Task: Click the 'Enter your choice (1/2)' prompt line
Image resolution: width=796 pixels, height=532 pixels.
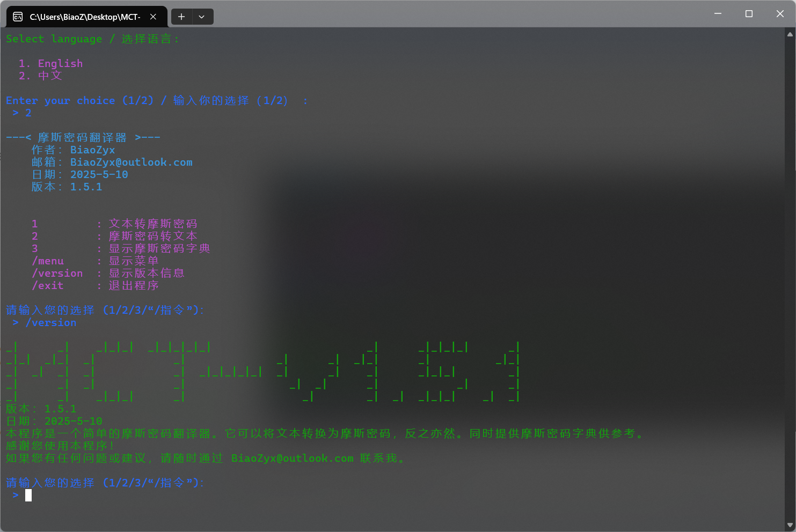Action: click(x=157, y=100)
